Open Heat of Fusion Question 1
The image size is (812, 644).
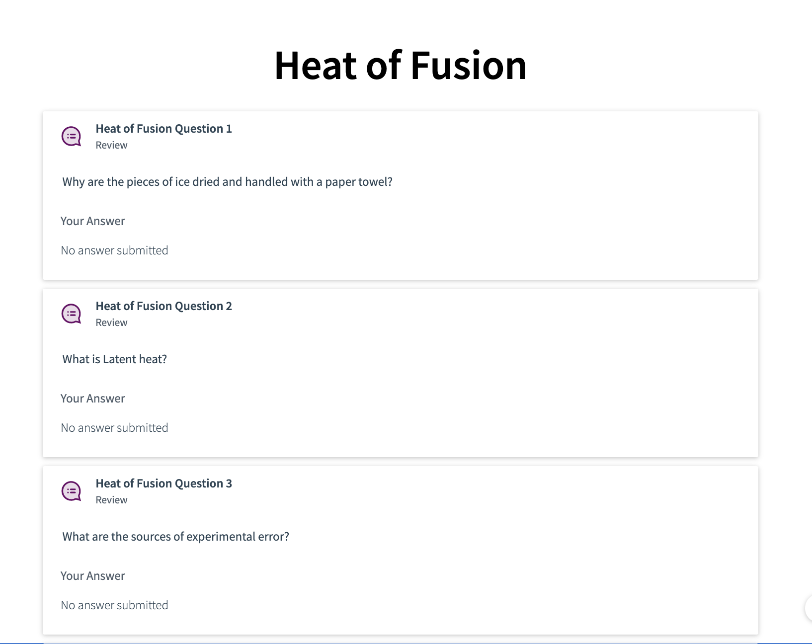163,128
